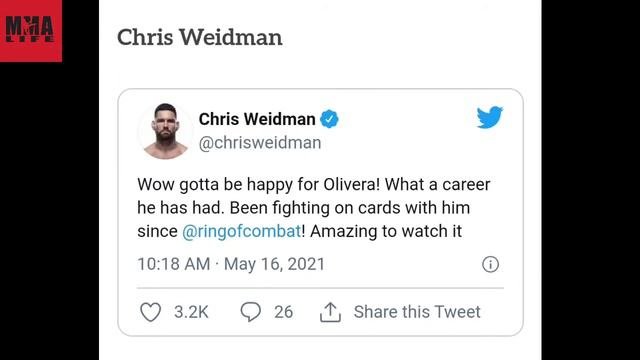The height and width of the screenshot is (360, 640).
Task: Open replies via speech bubble icon
Action: click(x=251, y=312)
